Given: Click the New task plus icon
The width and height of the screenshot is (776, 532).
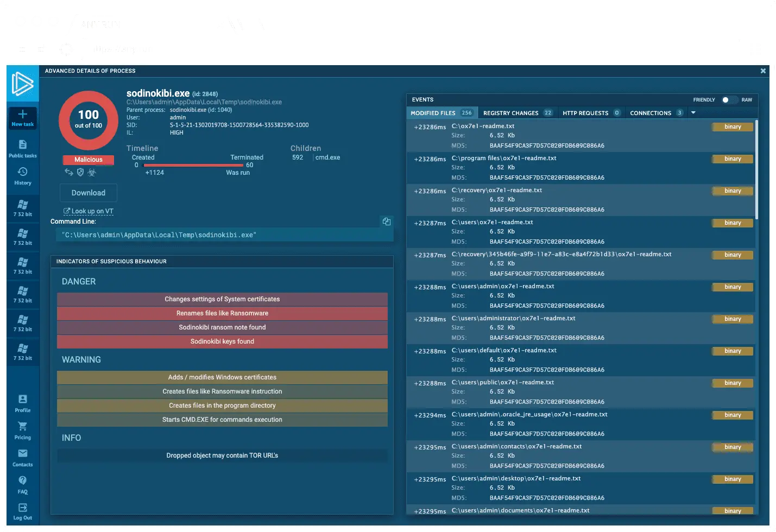Looking at the screenshot, I should click(x=23, y=115).
